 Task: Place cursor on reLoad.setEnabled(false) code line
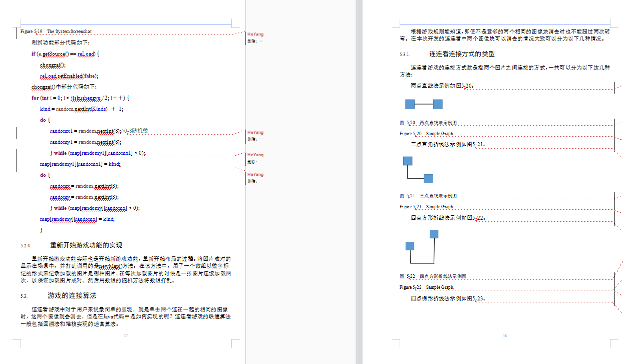pos(69,76)
